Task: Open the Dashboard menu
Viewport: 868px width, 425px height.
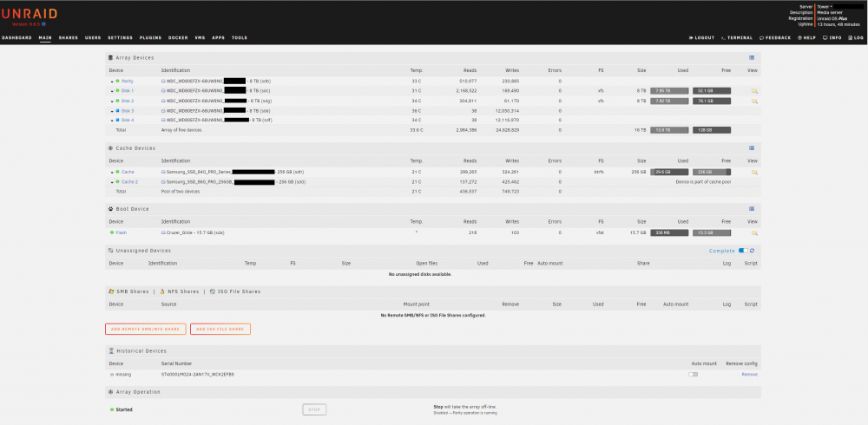Action: click(16, 38)
